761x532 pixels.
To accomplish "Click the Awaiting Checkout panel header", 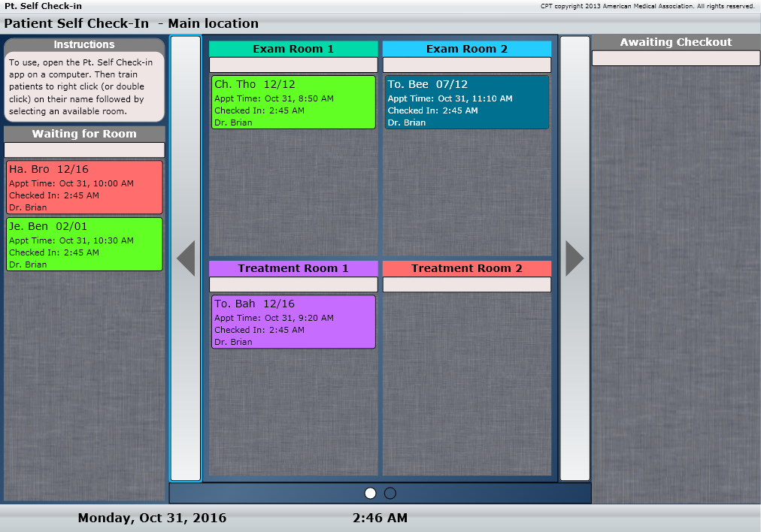I will click(x=675, y=42).
